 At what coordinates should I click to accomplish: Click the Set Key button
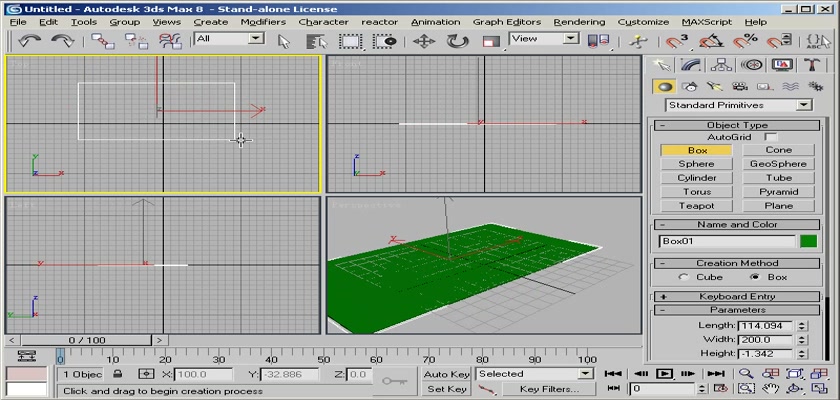(446, 389)
